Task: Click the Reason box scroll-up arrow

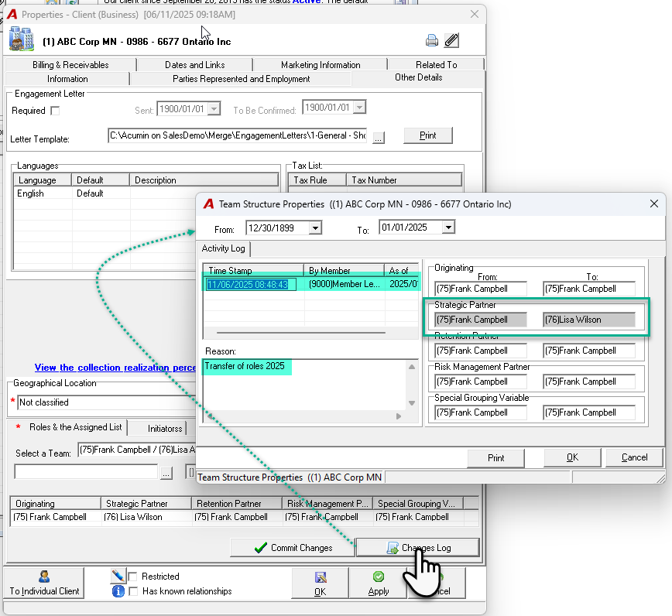Action: click(411, 367)
